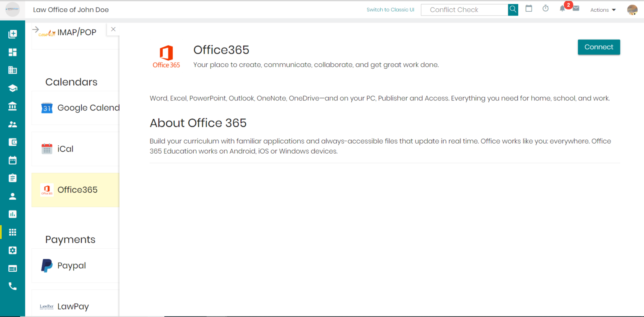Open the dashboard tiles icon in sidebar
644x317 pixels.
point(13,52)
